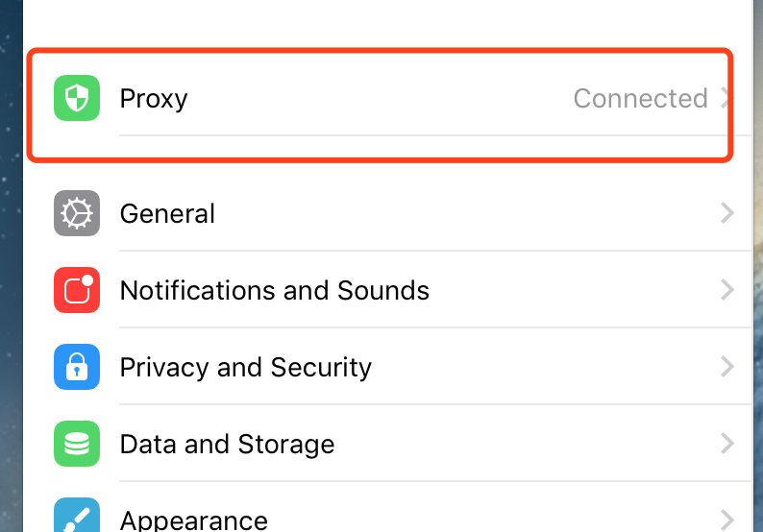Open the General settings entry
763x532 pixels.
pos(167,213)
